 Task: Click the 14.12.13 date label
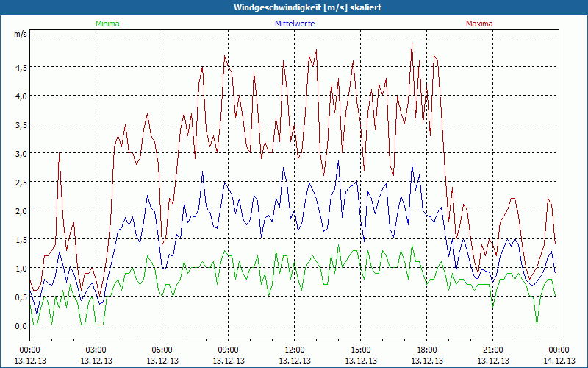[559, 361]
